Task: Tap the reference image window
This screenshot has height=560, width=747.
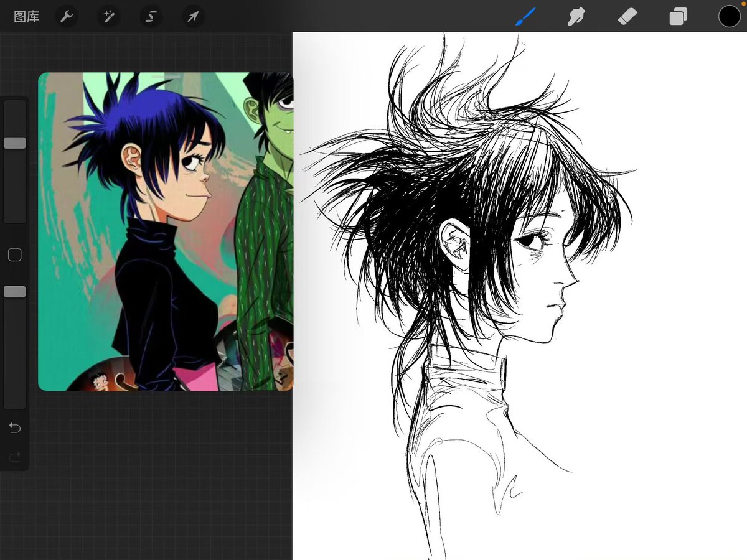Action: (166, 231)
